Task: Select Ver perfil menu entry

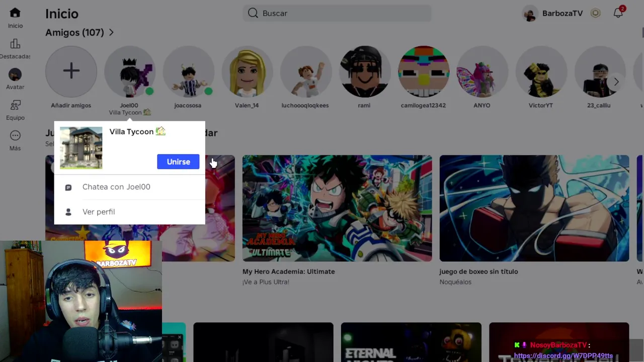Action: click(129, 212)
